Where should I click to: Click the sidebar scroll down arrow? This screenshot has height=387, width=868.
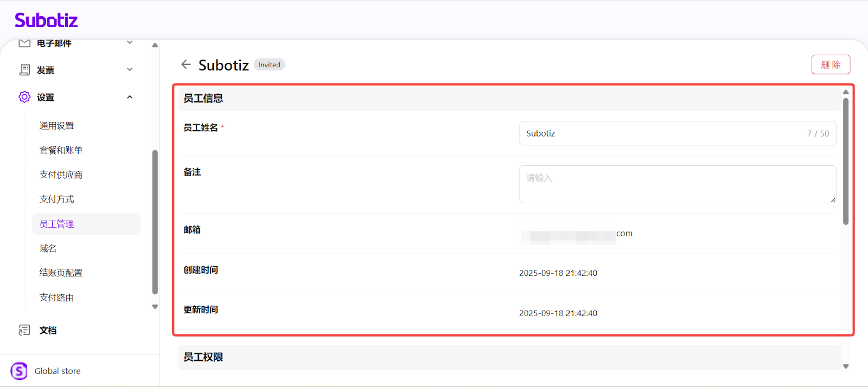coord(155,307)
